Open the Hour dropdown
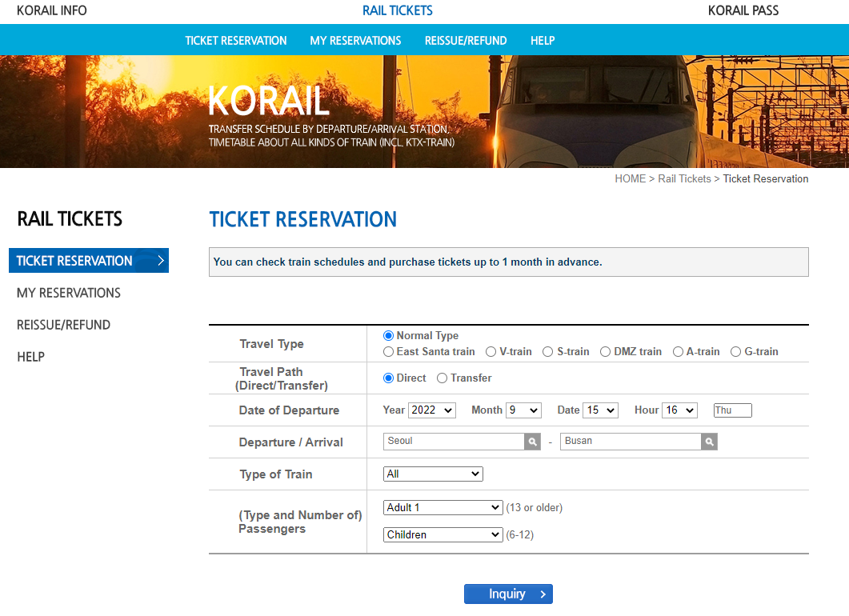Viewport: 849px width, 616px height. tap(679, 410)
